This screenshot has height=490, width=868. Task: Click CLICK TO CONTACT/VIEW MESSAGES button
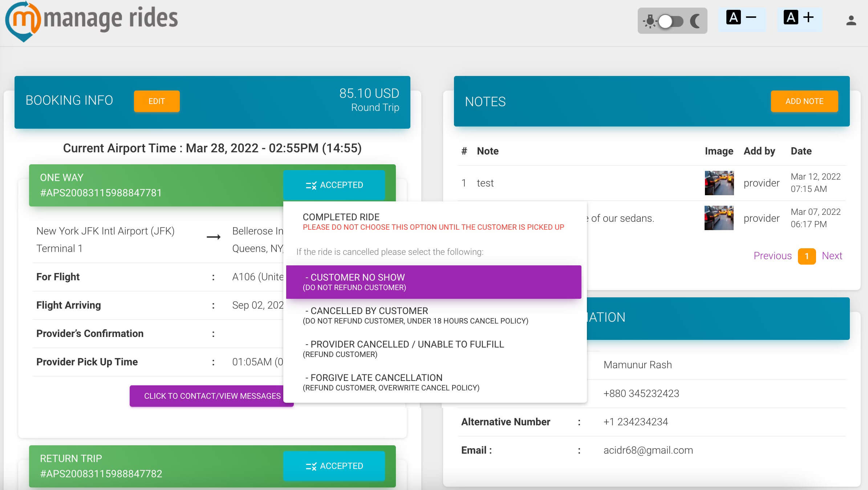(x=212, y=396)
